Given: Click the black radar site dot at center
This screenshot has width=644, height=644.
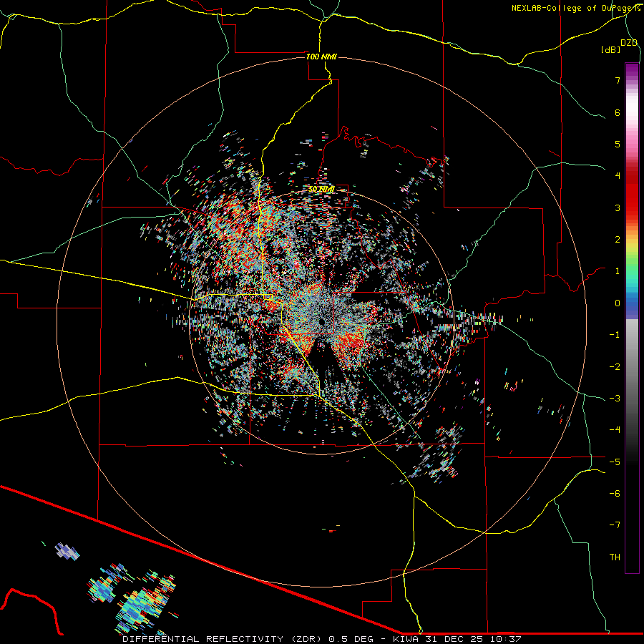Looking at the screenshot, I should click(321, 321).
